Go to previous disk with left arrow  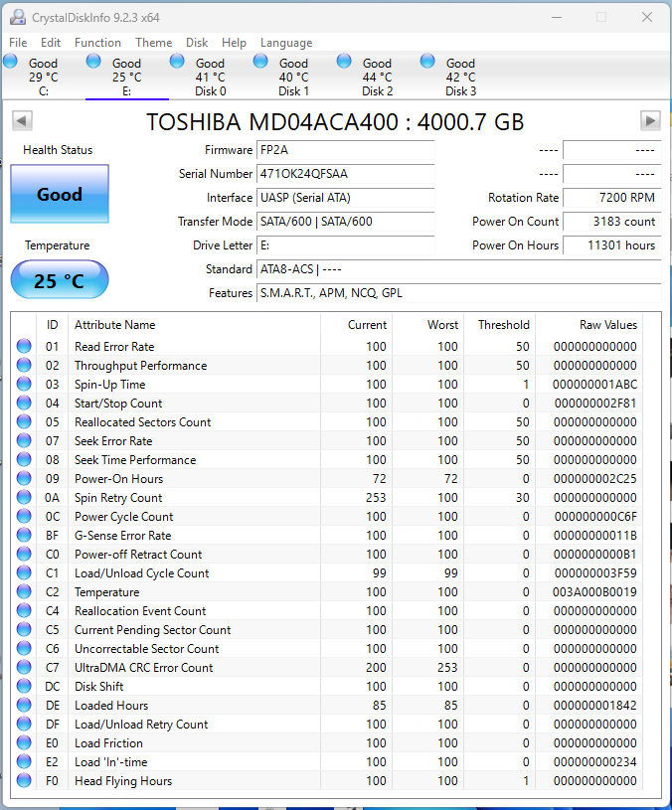(x=22, y=121)
